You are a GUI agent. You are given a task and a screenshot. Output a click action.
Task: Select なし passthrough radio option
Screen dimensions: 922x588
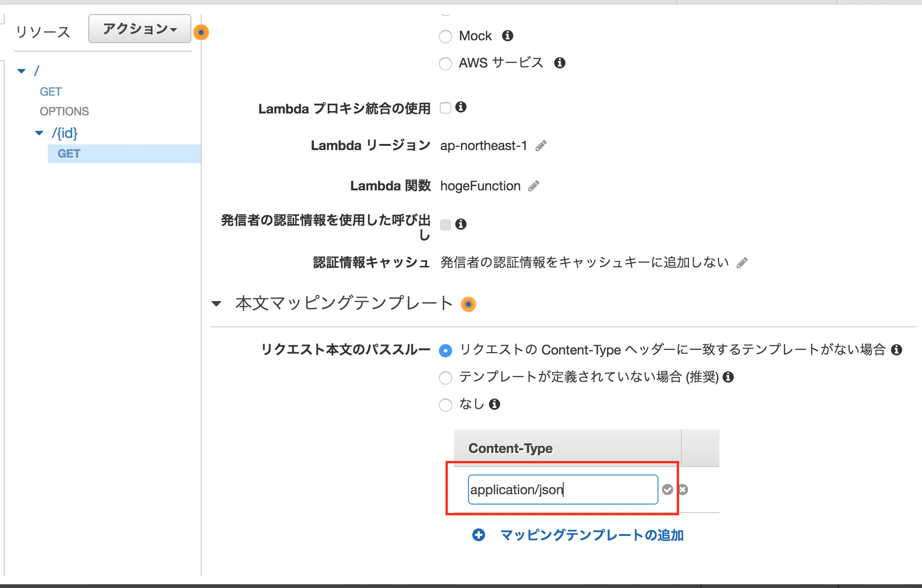point(446,405)
